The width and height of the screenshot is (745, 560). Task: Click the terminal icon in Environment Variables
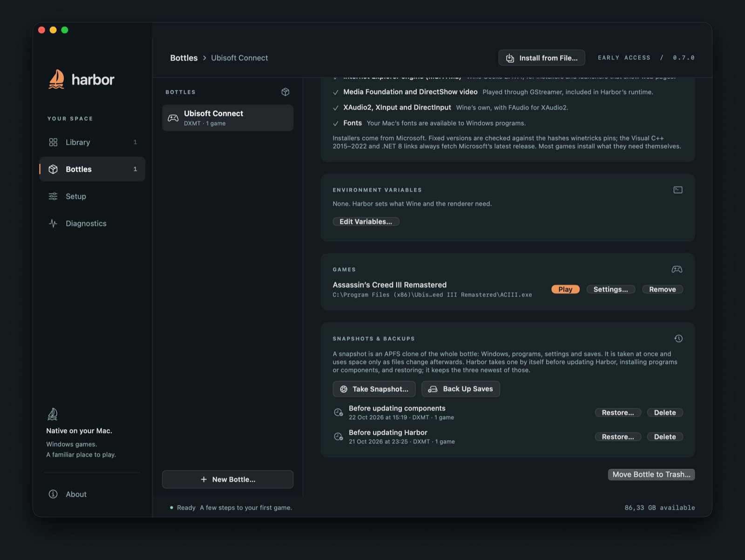point(678,190)
